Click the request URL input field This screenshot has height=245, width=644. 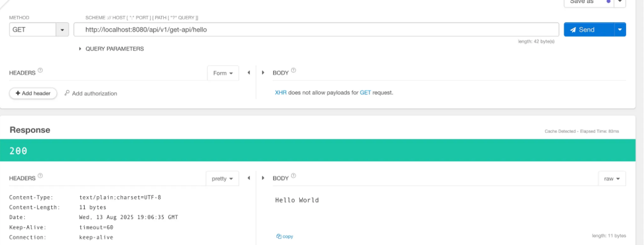click(316, 30)
